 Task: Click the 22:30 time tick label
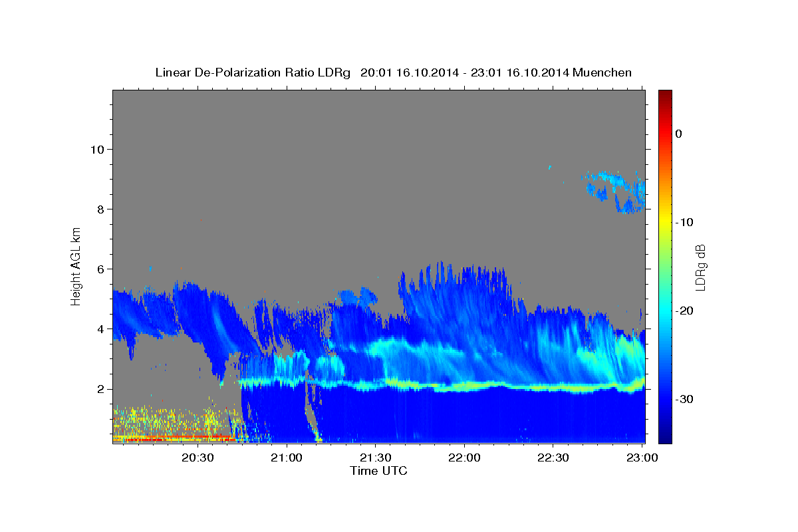click(553, 458)
